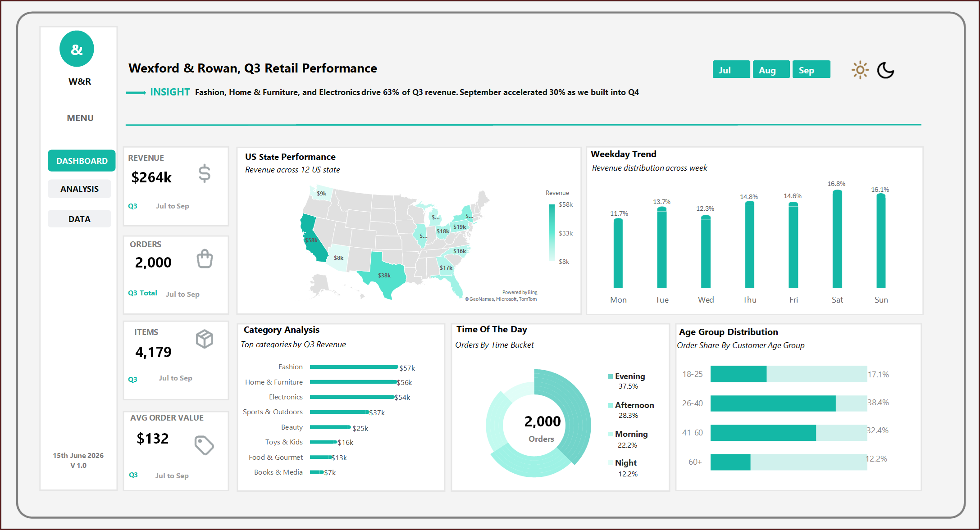Open the DASHBOARD menu item
The height and width of the screenshot is (530, 980).
(x=82, y=161)
